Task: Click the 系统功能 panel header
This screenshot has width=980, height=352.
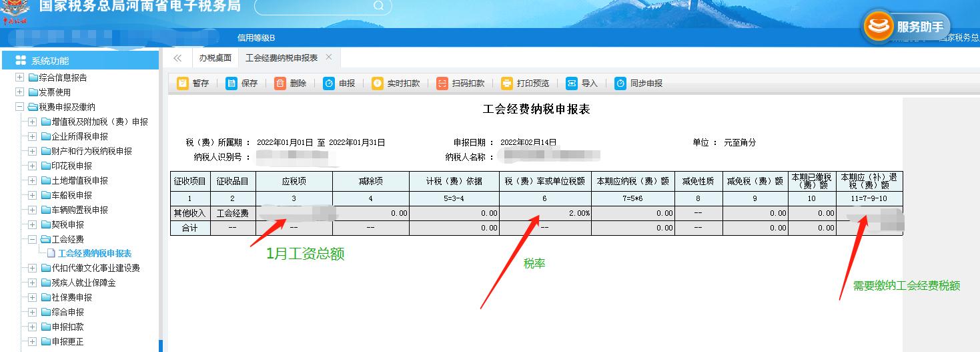Action: pos(80,61)
